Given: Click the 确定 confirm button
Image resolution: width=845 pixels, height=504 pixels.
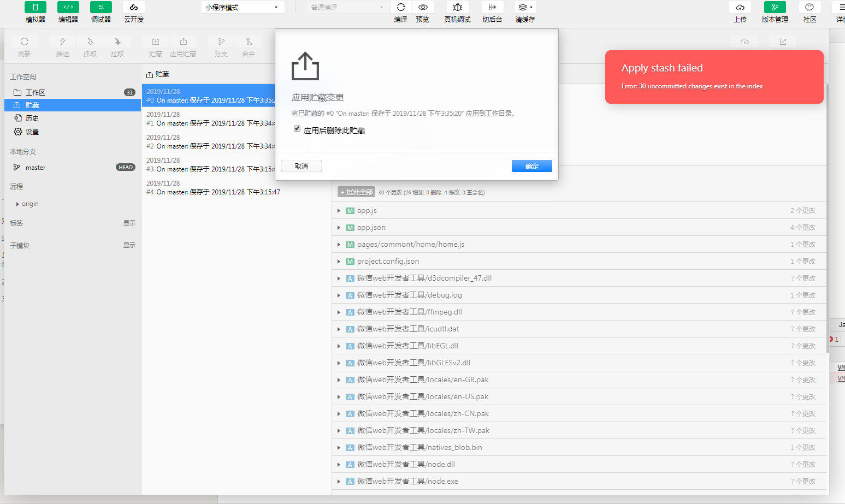Looking at the screenshot, I should click(532, 166).
